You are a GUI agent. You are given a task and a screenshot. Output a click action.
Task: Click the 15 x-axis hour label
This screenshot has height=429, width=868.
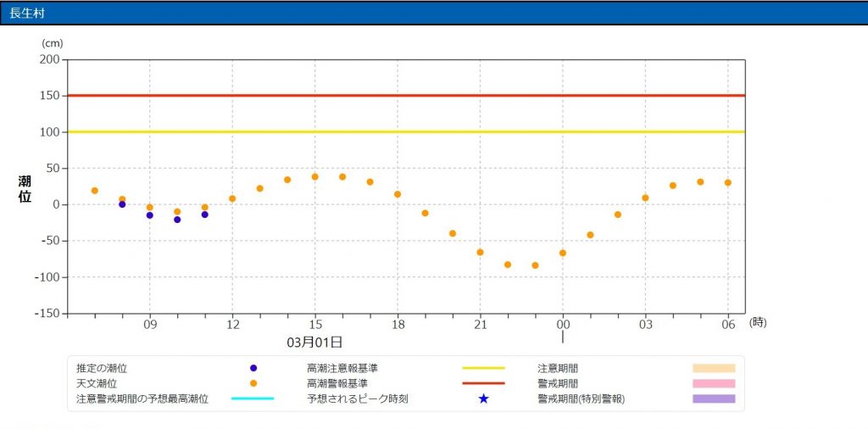315,325
